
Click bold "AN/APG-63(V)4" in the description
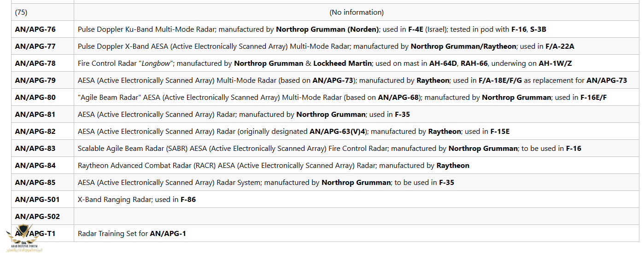point(338,132)
